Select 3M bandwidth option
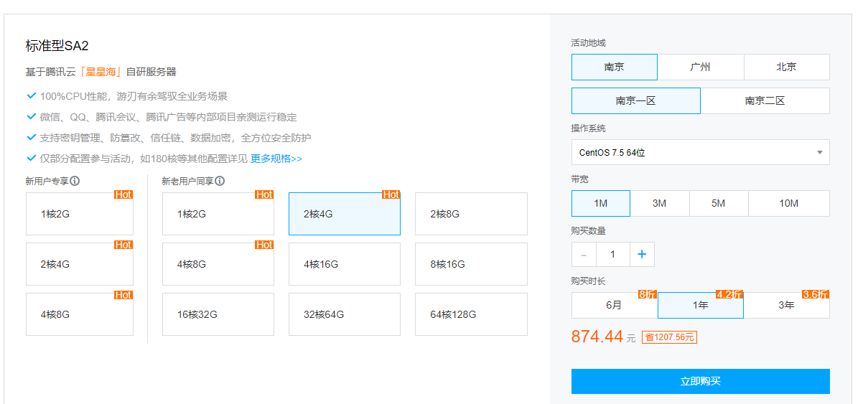The width and height of the screenshot is (868, 404). (660, 203)
